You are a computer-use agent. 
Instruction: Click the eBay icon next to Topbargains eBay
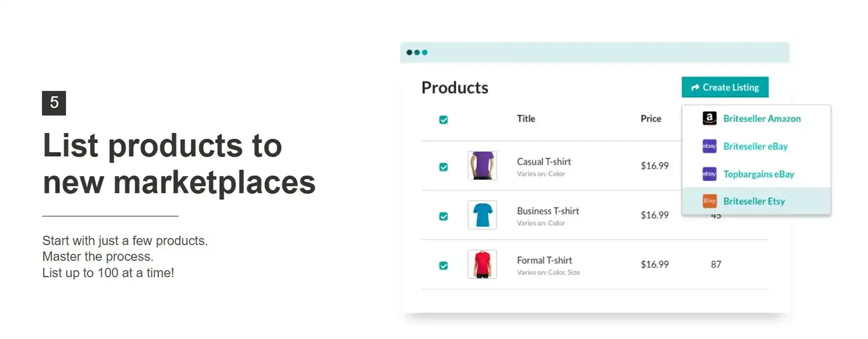coord(709,174)
